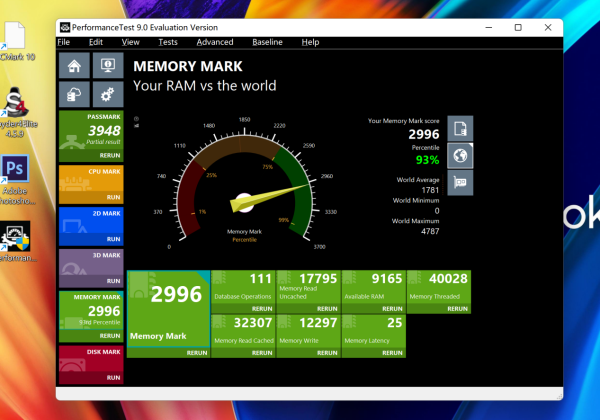Select the CPU Mark tile
Screen dimensions: 600x420
tap(91, 179)
